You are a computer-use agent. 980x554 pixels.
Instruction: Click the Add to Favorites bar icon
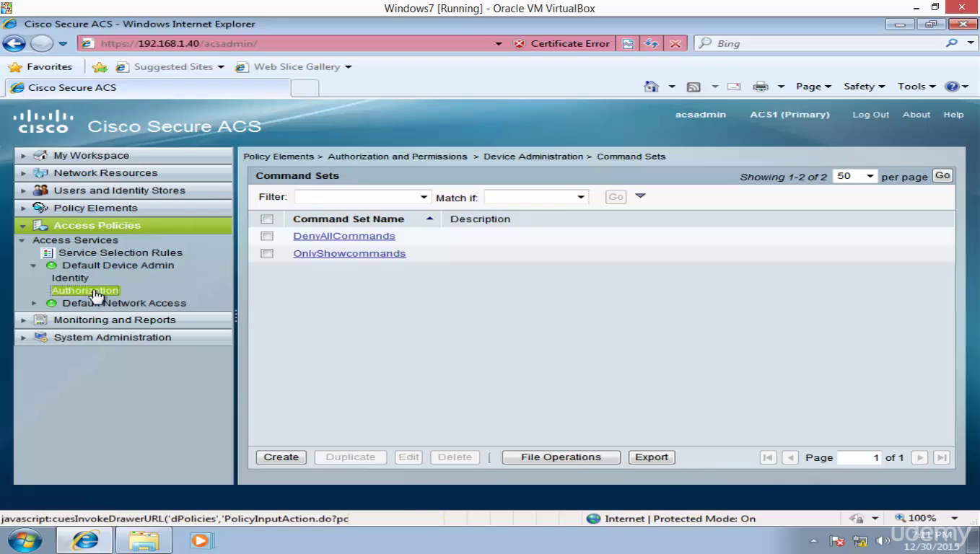[100, 67]
